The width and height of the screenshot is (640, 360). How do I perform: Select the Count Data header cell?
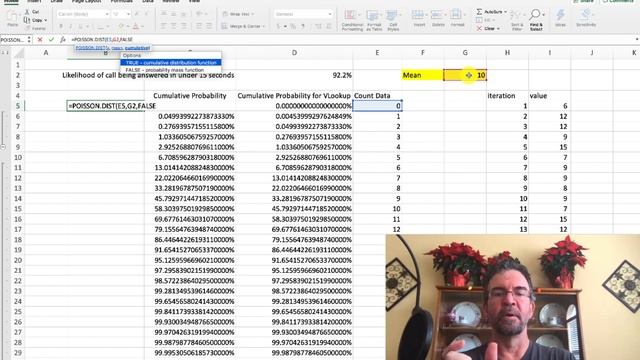(377, 96)
